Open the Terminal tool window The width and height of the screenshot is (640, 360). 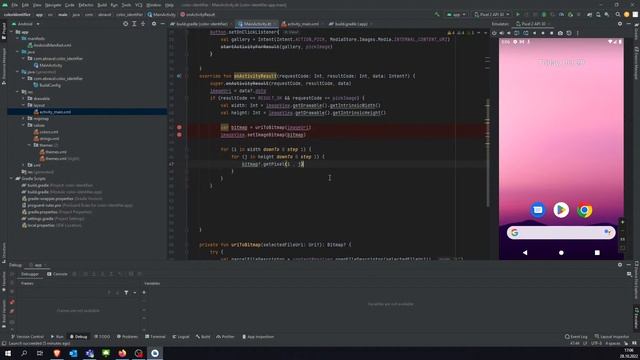[x=155, y=337]
